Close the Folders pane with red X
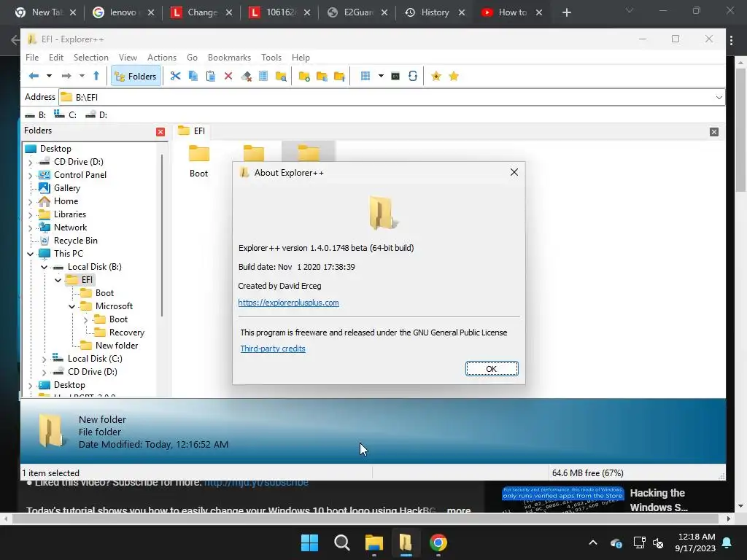Image resolution: width=747 pixels, height=560 pixels. coord(160,132)
